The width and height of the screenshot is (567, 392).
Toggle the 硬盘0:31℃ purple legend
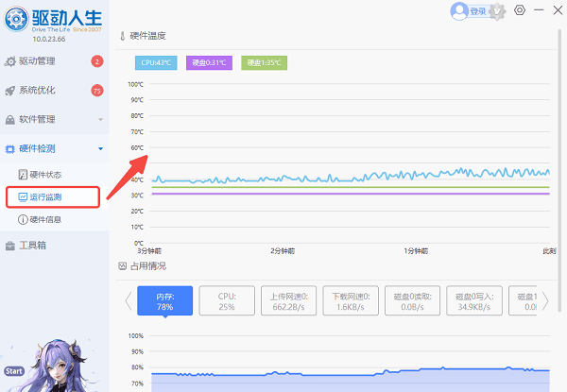[209, 63]
